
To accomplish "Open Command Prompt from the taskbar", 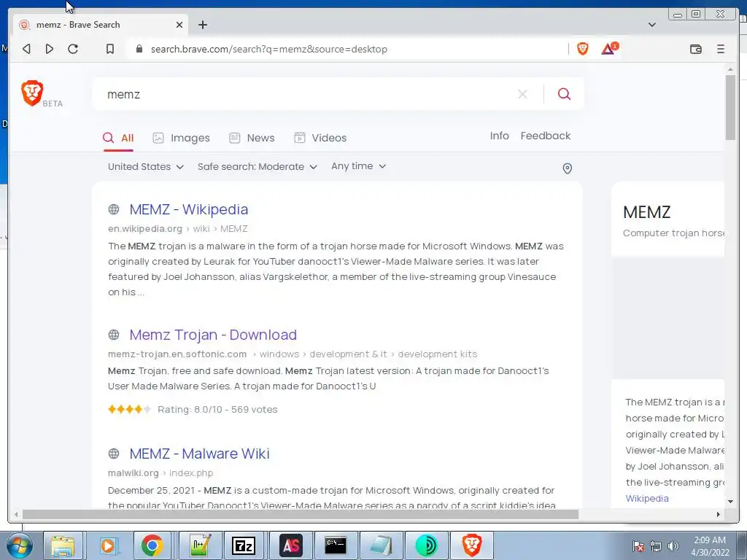I will pos(336,545).
